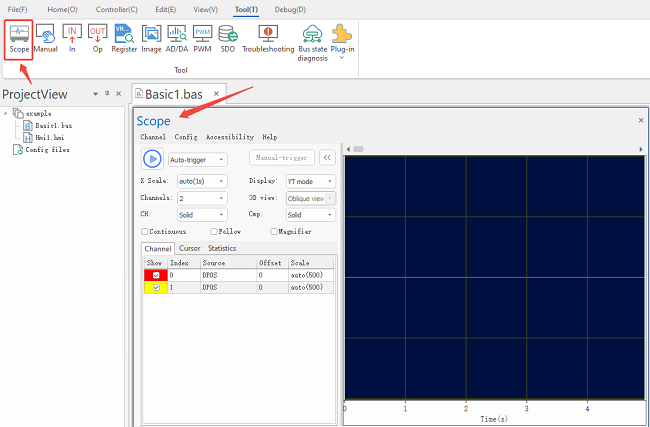The height and width of the screenshot is (427, 650).
Task: Open the Scope tool in the ribbon
Action: coord(19,40)
